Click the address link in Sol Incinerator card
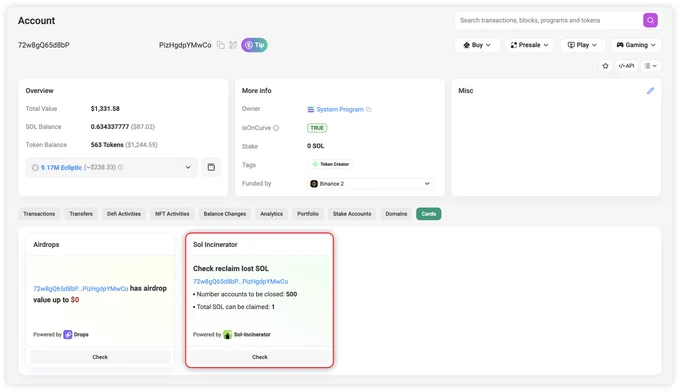Image resolution: width=680 pixels, height=392 pixels. click(x=241, y=281)
